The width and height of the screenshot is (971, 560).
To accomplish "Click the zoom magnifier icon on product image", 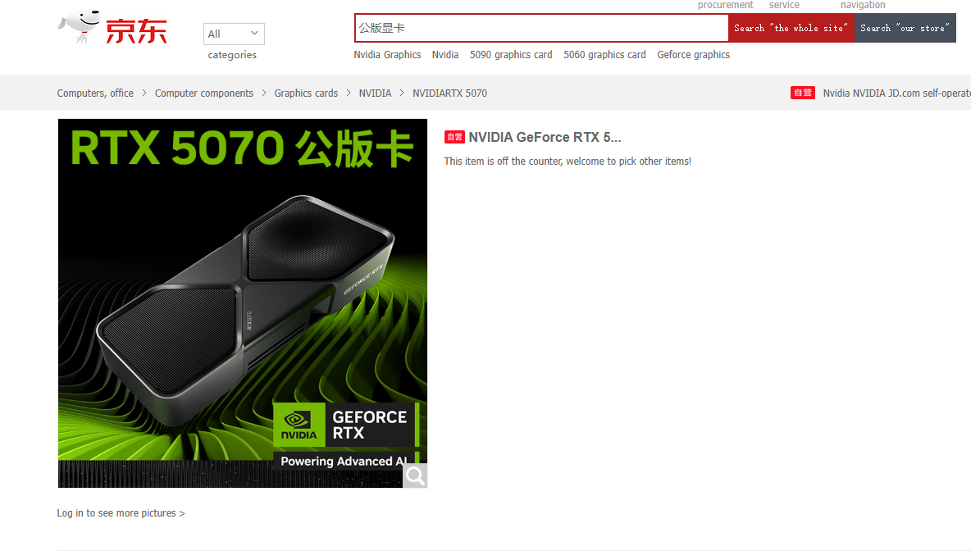I will (415, 476).
